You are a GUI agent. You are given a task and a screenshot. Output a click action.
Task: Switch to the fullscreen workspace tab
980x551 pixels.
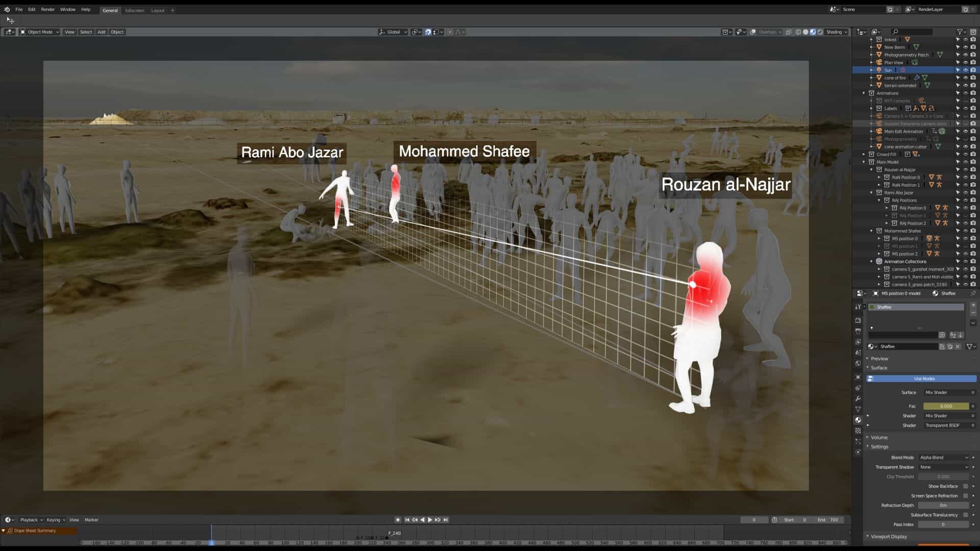tap(134, 10)
